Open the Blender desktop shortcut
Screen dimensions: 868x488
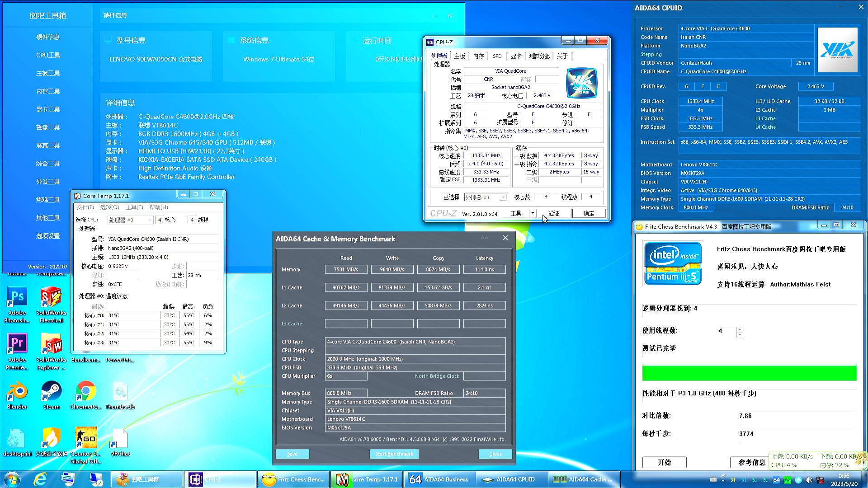(x=17, y=392)
